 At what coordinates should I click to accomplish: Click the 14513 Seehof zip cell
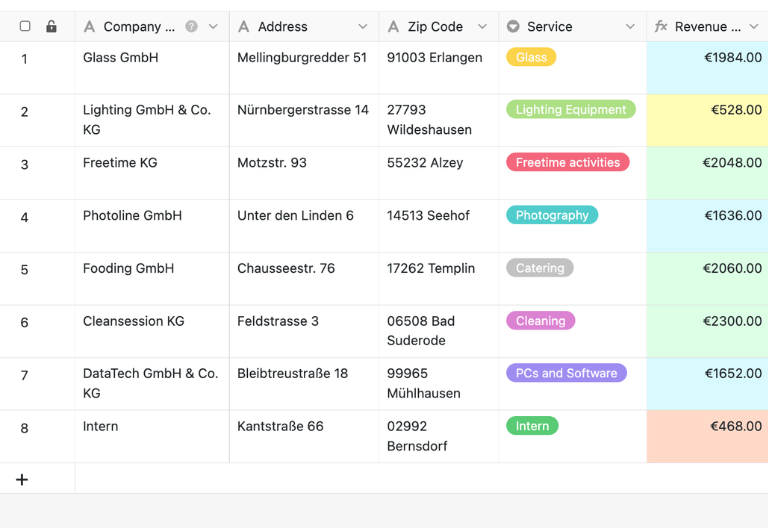(439, 226)
